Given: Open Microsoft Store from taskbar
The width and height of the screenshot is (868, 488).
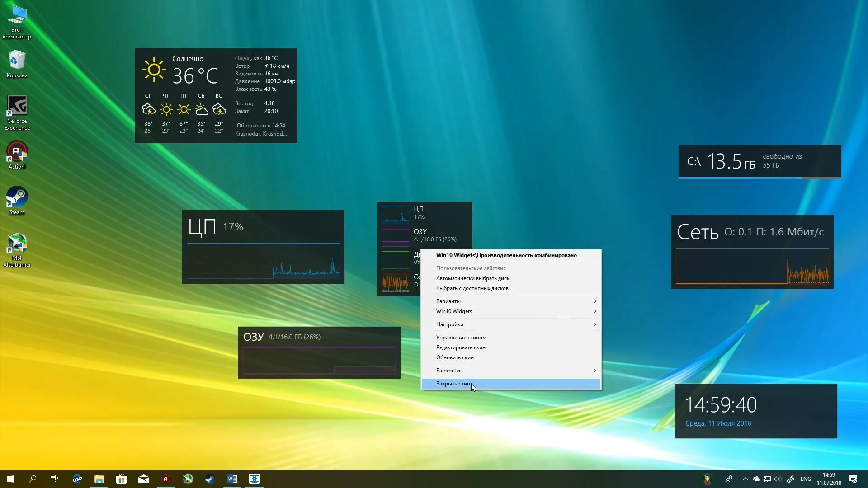Looking at the screenshot, I should [x=121, y=479].
